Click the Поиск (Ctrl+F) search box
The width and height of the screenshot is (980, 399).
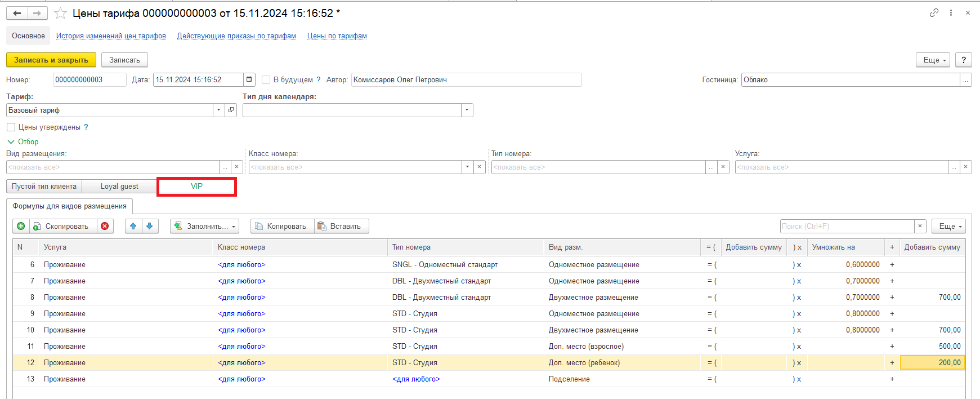click(847, 226)
